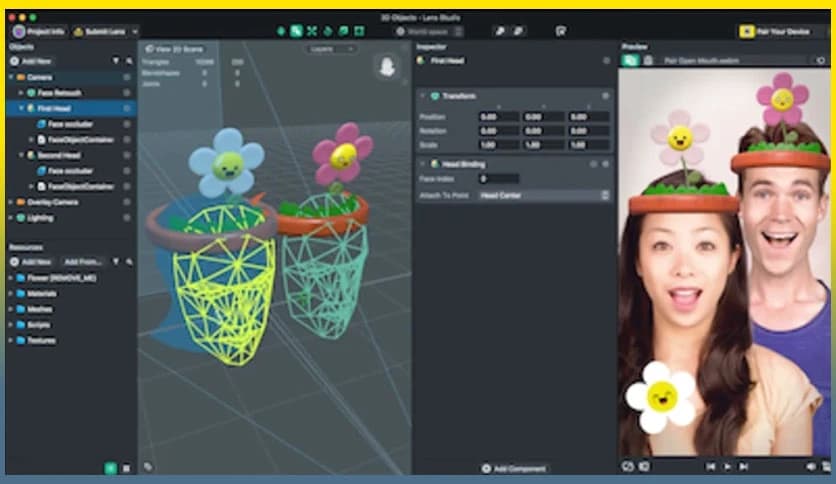Toggle visibility of Overlay Camera object
Screen dimensions: 836x484
tap(127, 202)
